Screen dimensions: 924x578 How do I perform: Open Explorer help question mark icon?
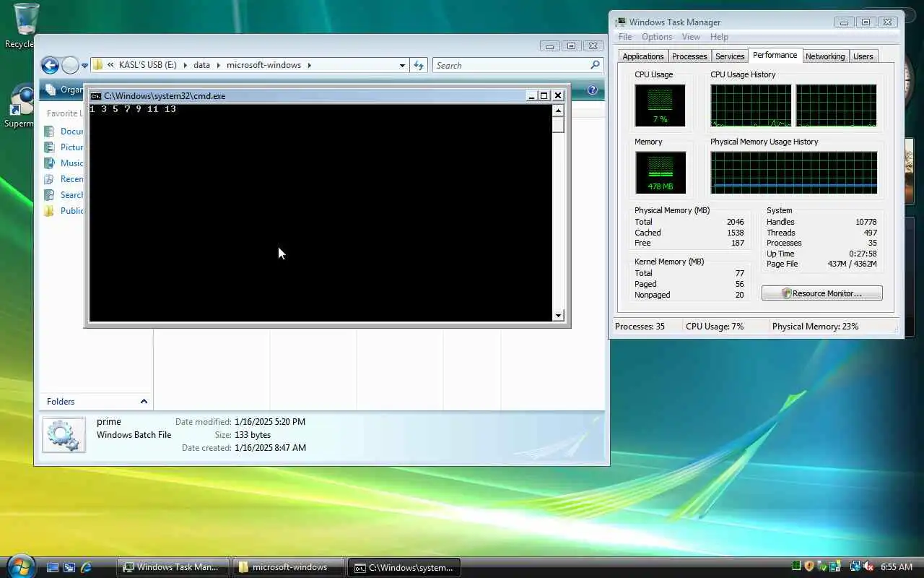coord(593,90)
